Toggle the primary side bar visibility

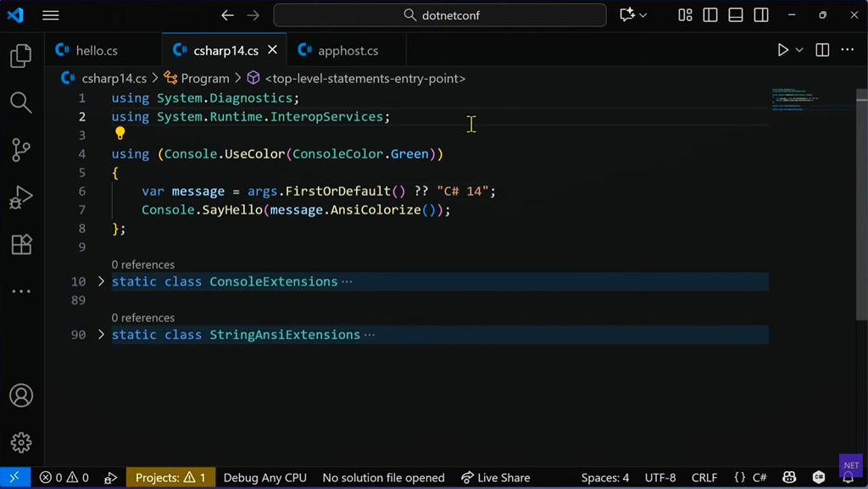(x=710, y=15)
